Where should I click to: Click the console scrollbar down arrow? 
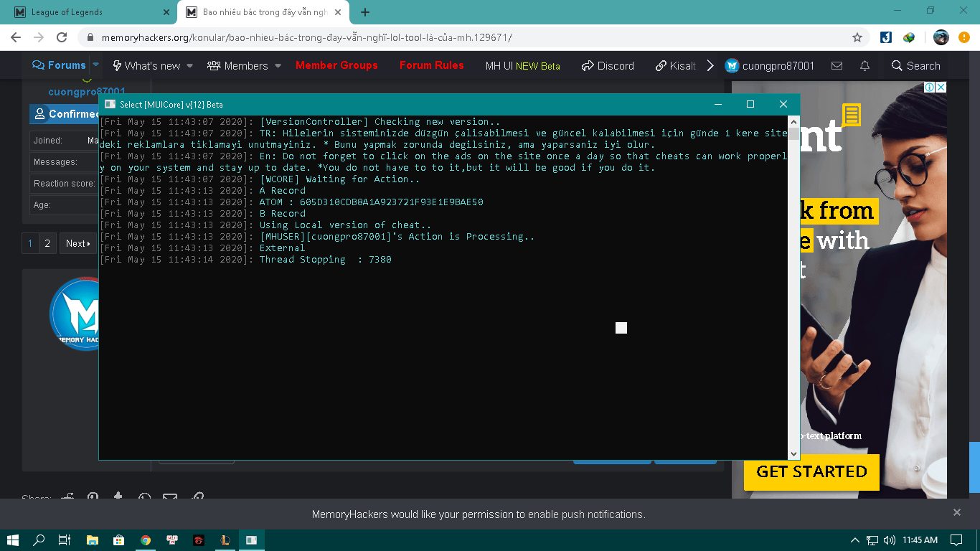(x=793, y=453)
